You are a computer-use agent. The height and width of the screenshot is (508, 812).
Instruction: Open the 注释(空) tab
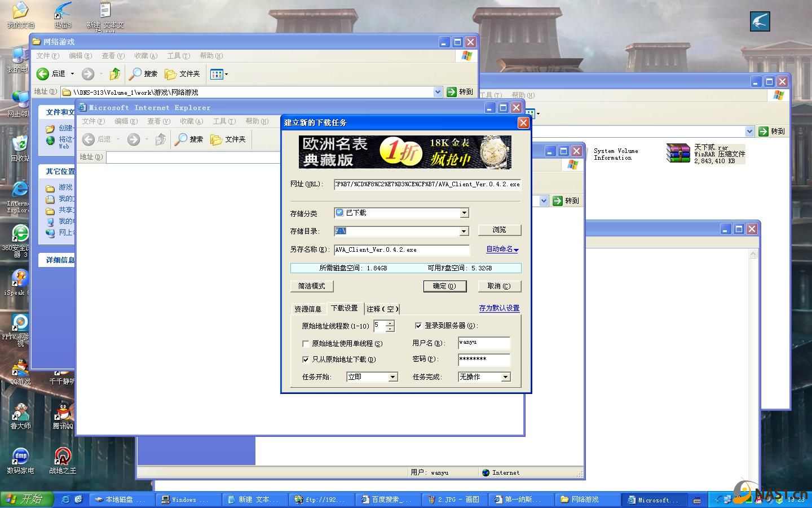click(x=382, y=309)
